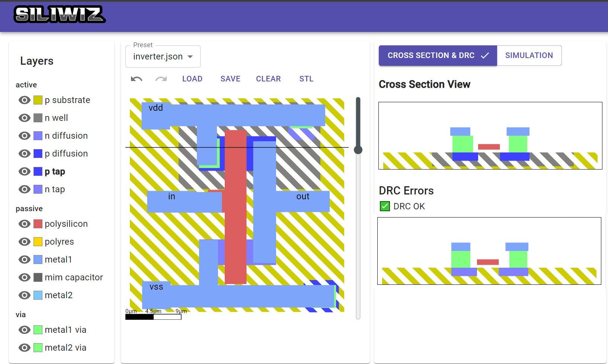
Task: Hide the n diffusion layer
Action: pyautogui.click(x=24, y=135)
